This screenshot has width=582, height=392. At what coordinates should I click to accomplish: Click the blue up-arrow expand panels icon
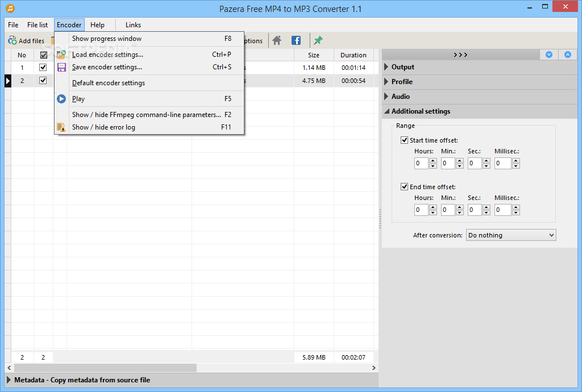point(568,55)
